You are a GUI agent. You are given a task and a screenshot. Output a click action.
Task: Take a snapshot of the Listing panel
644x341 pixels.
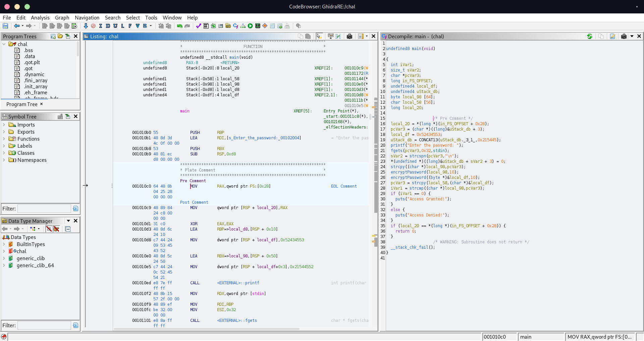(350, 36)
